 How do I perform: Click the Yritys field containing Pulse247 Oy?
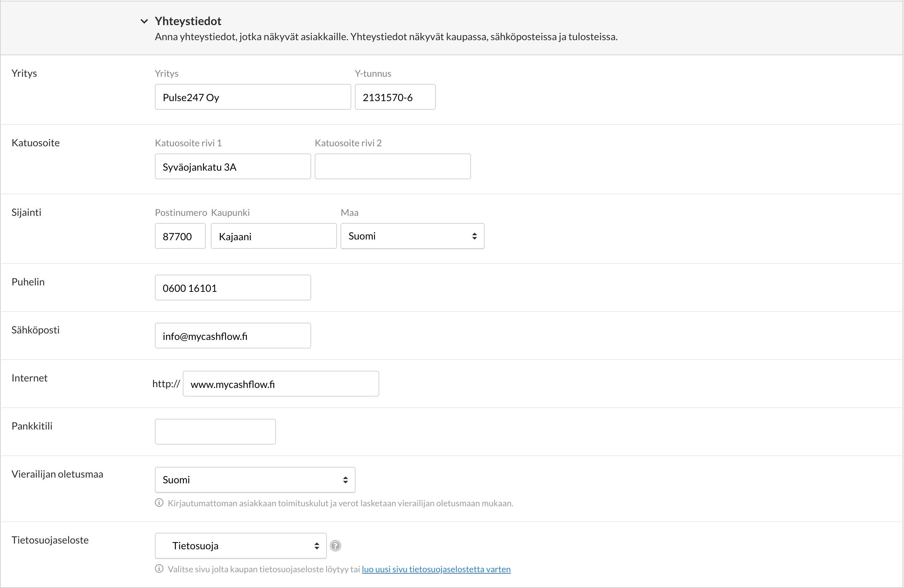pos(253,97)
